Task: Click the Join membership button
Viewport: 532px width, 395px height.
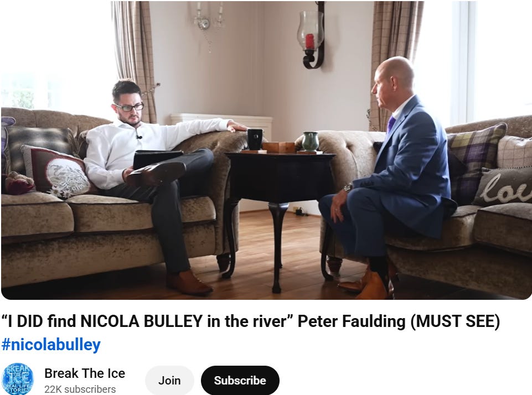Action: [x=169, y=381]
